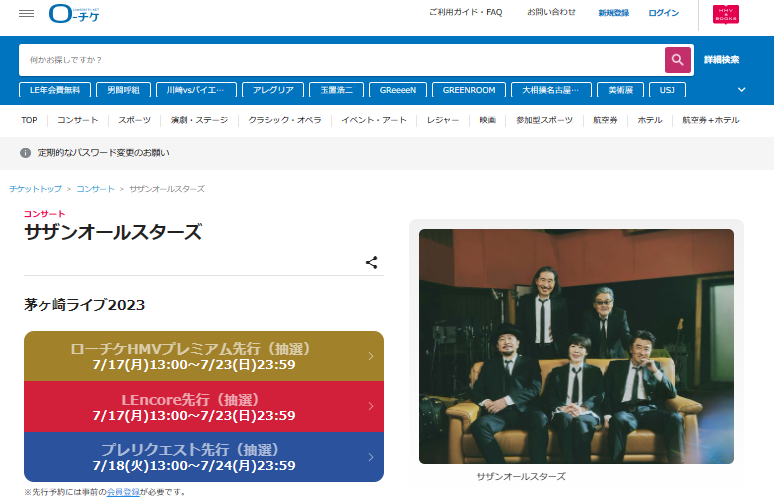Click the magenta search magnifier button
This screenshot has width=774, height=504.
[x=678, y=60]
